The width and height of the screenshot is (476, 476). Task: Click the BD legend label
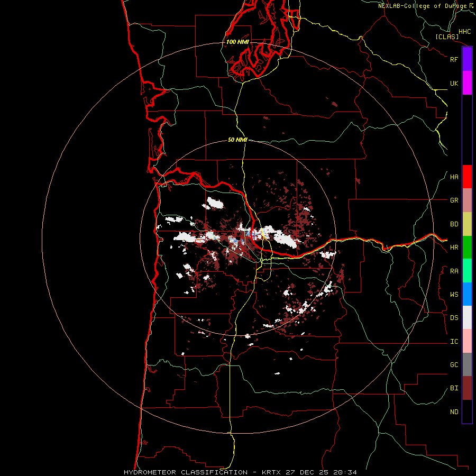pyautogui.click(x=454, y=224)
